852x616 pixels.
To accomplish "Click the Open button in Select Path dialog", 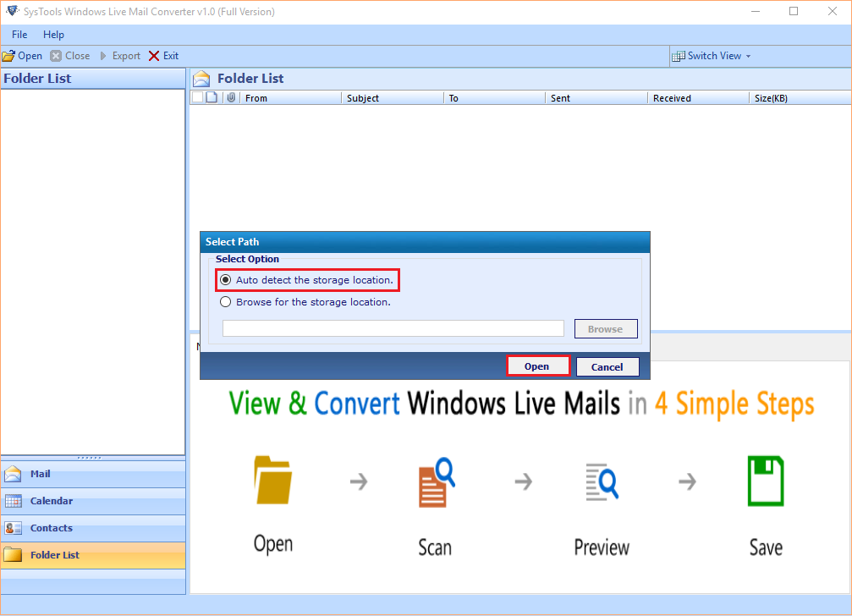I will click(x=537, y=366).
